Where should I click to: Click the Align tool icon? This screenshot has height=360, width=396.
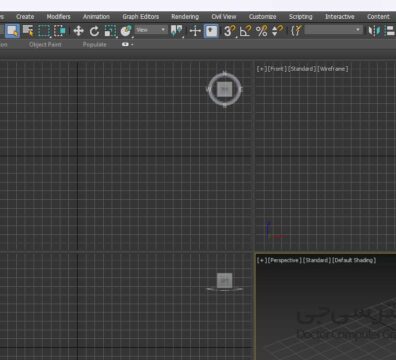(x=390, y=31)
